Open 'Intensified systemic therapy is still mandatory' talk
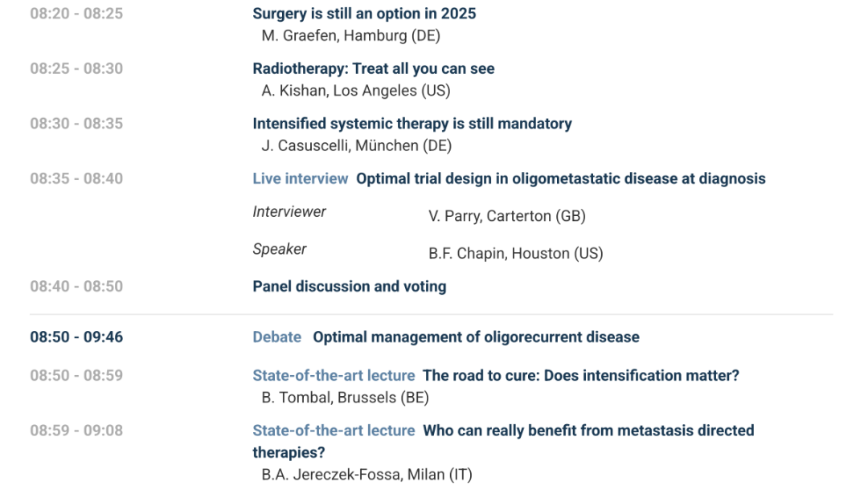This screenshot has width=868, height=490. pyautogui.click(x=412, y=124)
